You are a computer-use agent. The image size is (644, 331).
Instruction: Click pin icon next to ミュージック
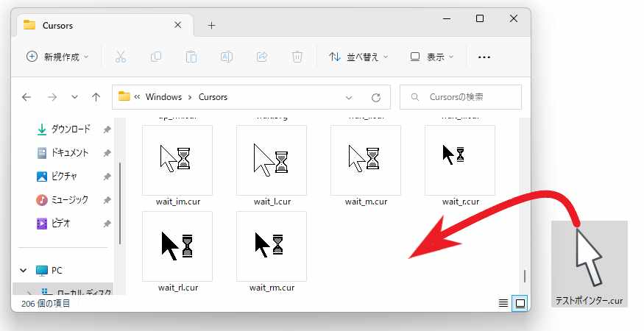[107, 200]
